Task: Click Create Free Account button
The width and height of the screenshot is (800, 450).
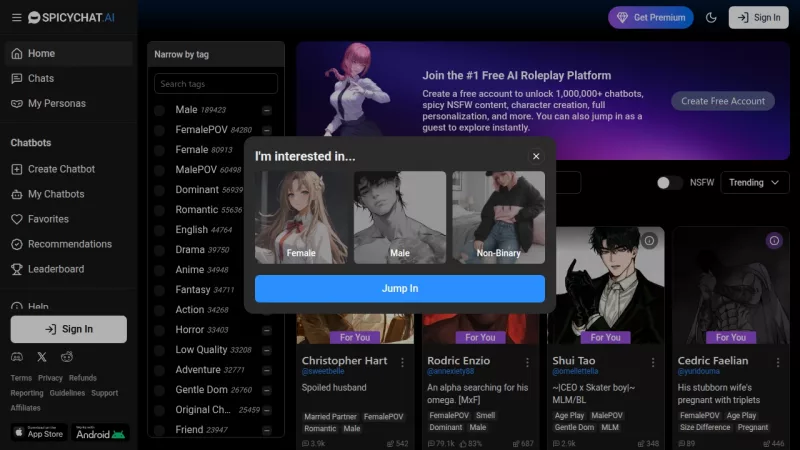Action: coord(723,101)
